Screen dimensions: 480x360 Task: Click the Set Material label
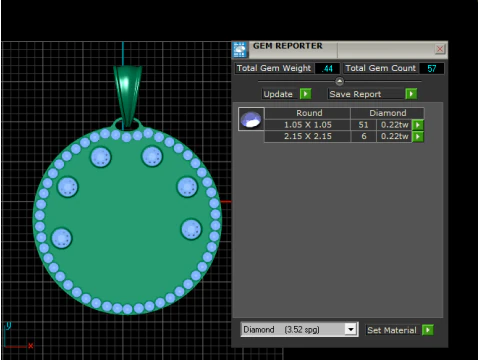[x=392, y=330]
